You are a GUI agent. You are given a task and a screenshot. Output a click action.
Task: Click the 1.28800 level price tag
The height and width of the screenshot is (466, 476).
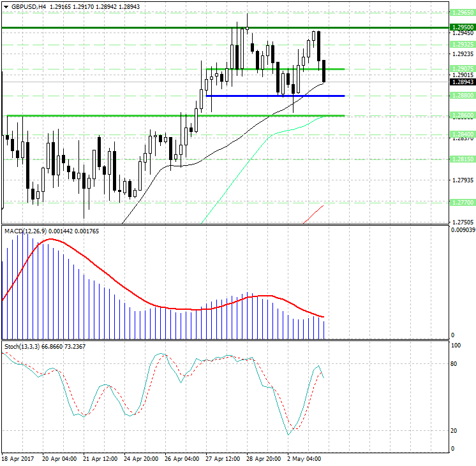[x=463, y=96]
